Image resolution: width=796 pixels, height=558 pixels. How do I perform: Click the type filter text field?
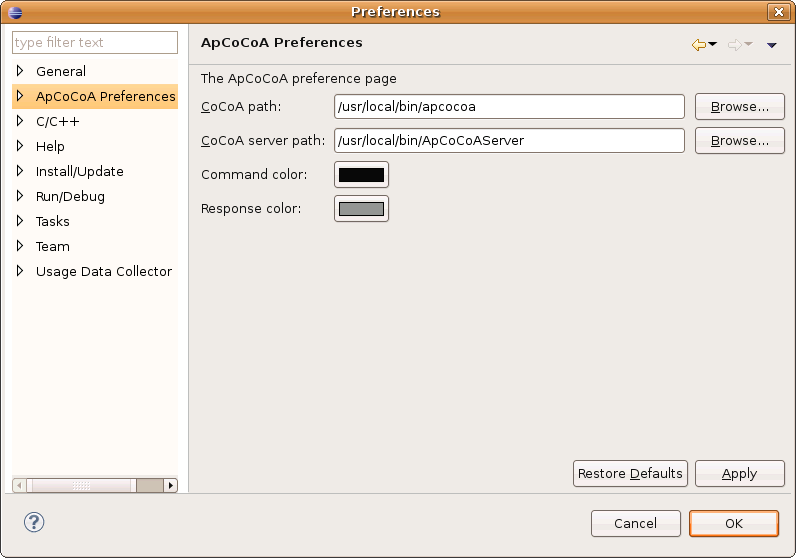point(95,42)
